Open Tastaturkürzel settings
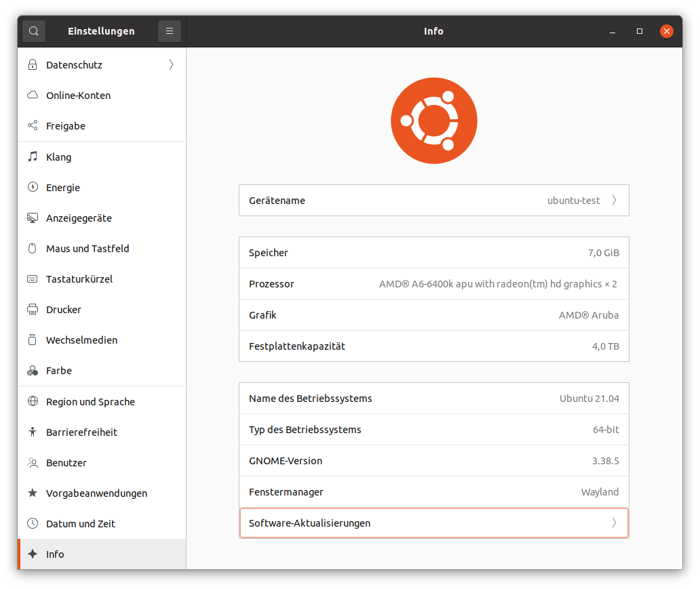The image size is (700, 589). point(102,279)
